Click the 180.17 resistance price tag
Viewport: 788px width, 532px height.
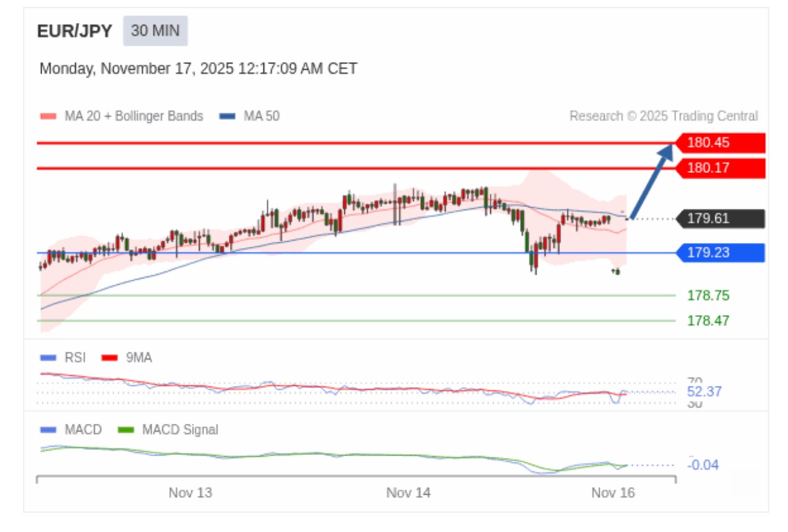[721, 168]
